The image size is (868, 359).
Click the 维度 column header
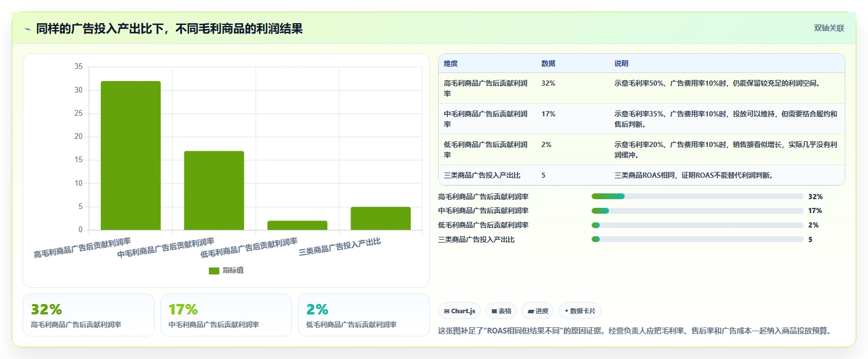click(x=451, y=64)
